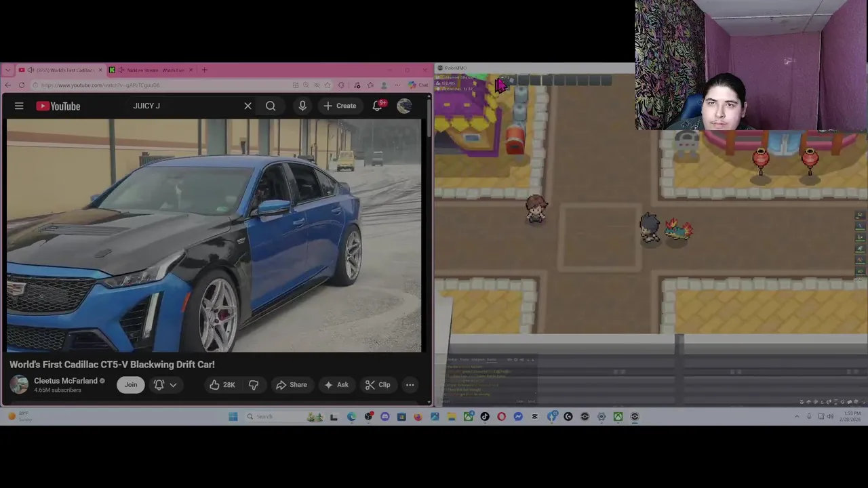Open Opera from the taskbar

tap(501, 416)
